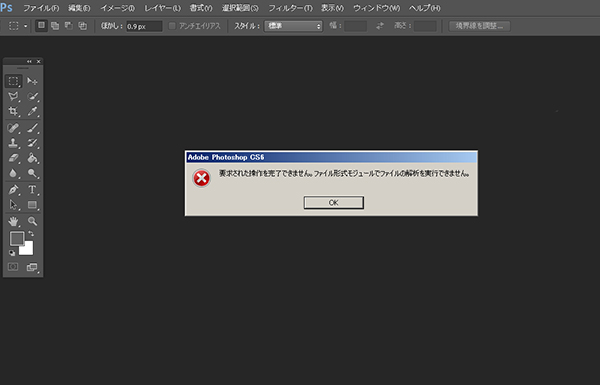Screen dimensions: 600x385
Task: Click the 高さ height input field
Action: pyautogui.click(x=425, y=26)
